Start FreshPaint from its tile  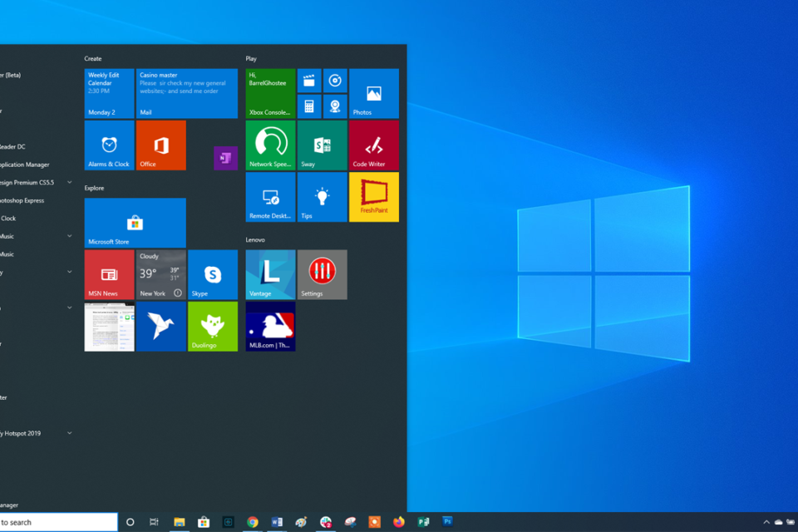click(373, 197)
